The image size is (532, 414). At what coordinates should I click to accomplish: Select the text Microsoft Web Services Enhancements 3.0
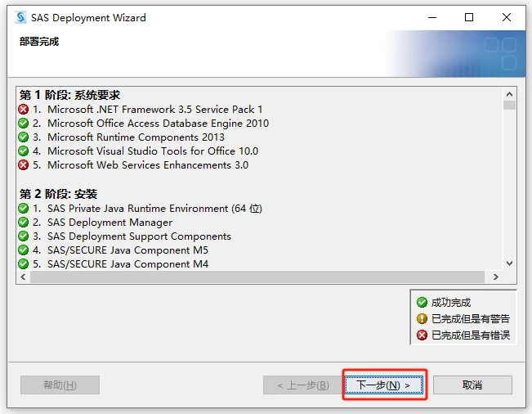pos(148,165)
